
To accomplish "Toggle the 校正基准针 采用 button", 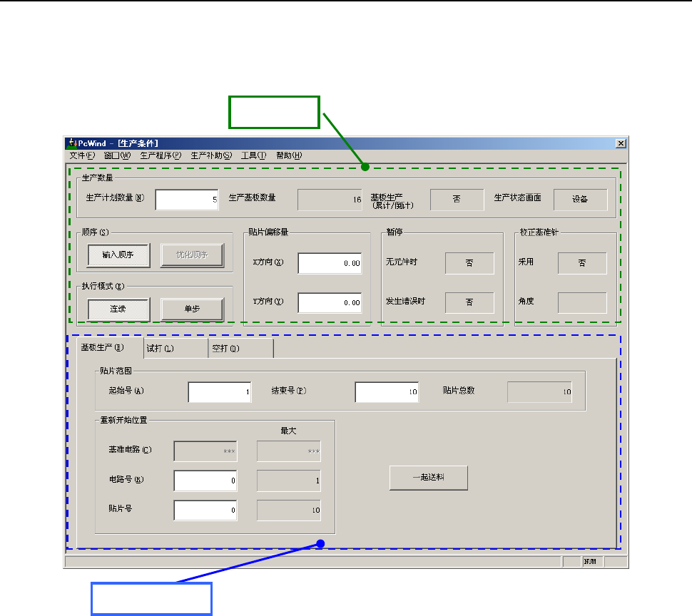I will [582, 263].
